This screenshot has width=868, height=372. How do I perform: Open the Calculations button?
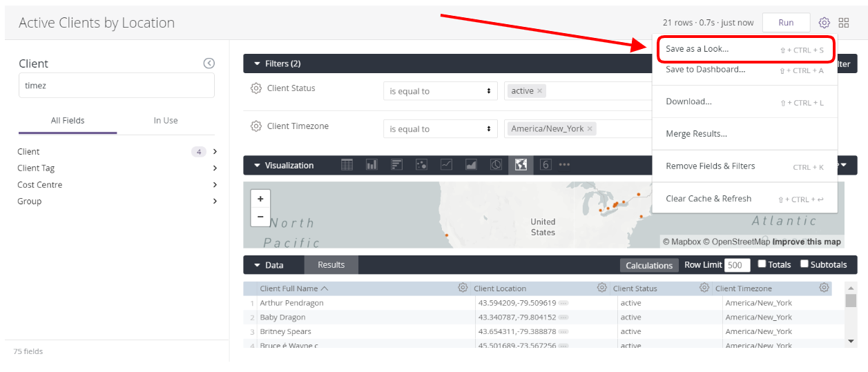[x=648, y=265]
